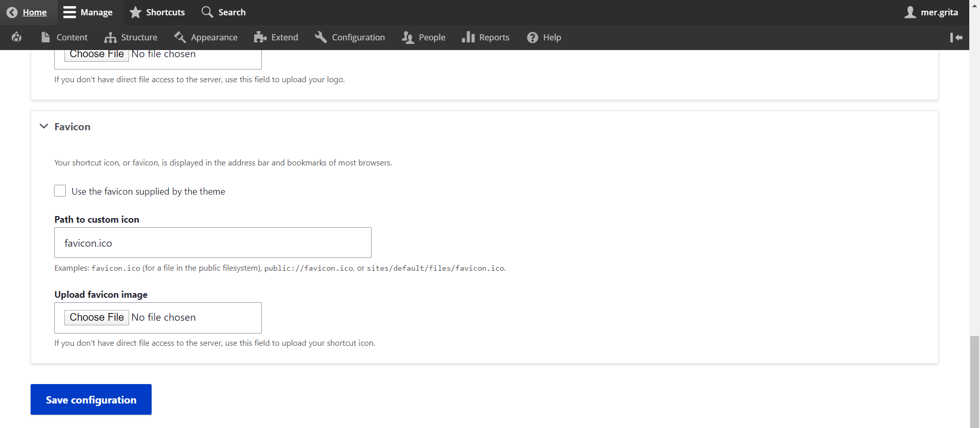This screenshot has width=980, height=428.
Task: Click the Path to custom icon field
Action: point(212,243)
